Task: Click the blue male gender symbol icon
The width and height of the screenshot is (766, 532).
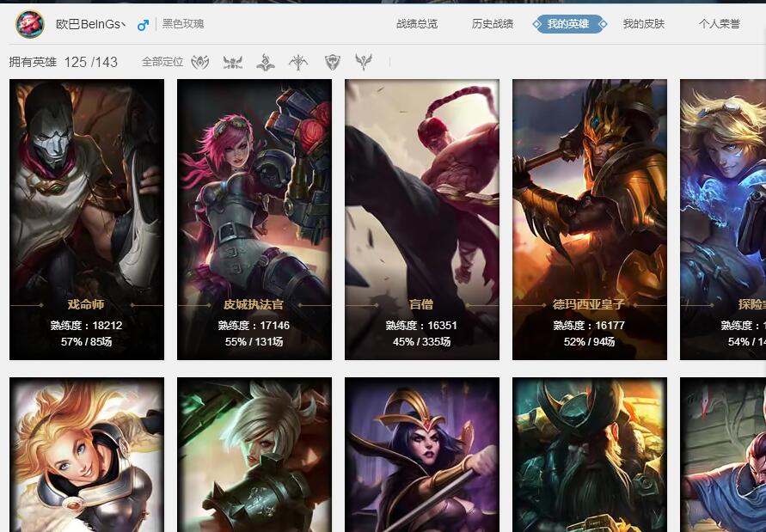Action: [x=143, y=25]
